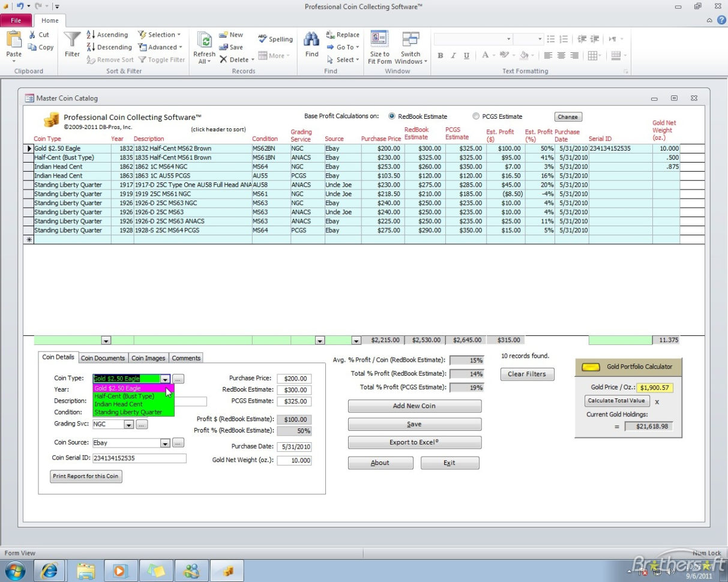Viewport: 728px width, 582px height.
Task: Open the File menu
Action: click(x=16, y=20)
